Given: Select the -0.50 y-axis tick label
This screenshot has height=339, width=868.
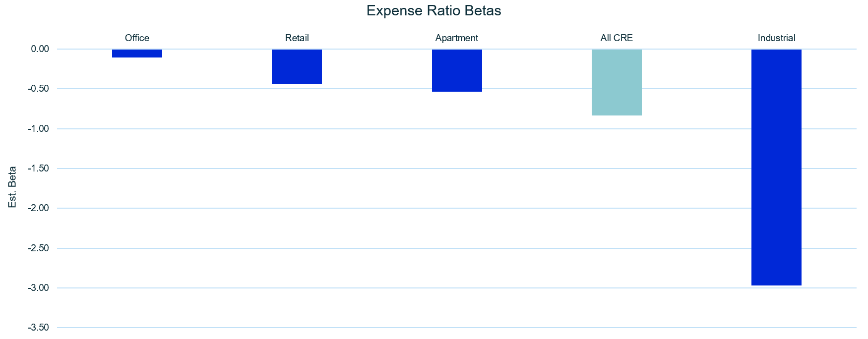Looking at the screenshot, I should pos(38,89).
